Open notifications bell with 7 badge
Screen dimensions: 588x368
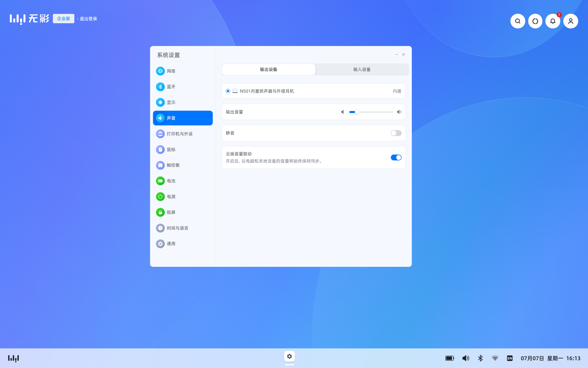click(553, 21)
